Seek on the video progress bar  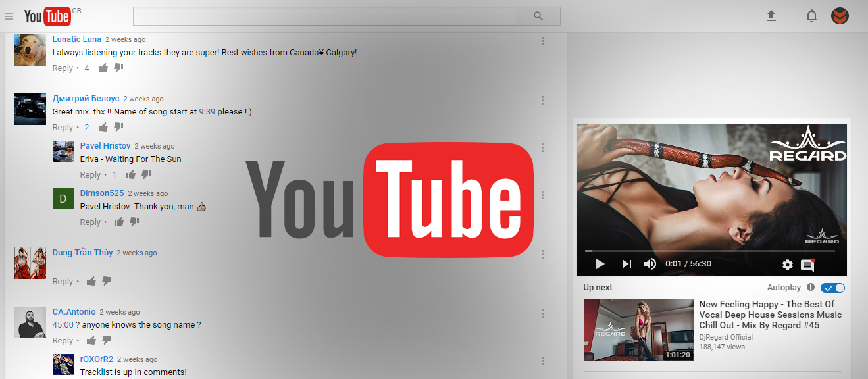(x=710, y=251)
